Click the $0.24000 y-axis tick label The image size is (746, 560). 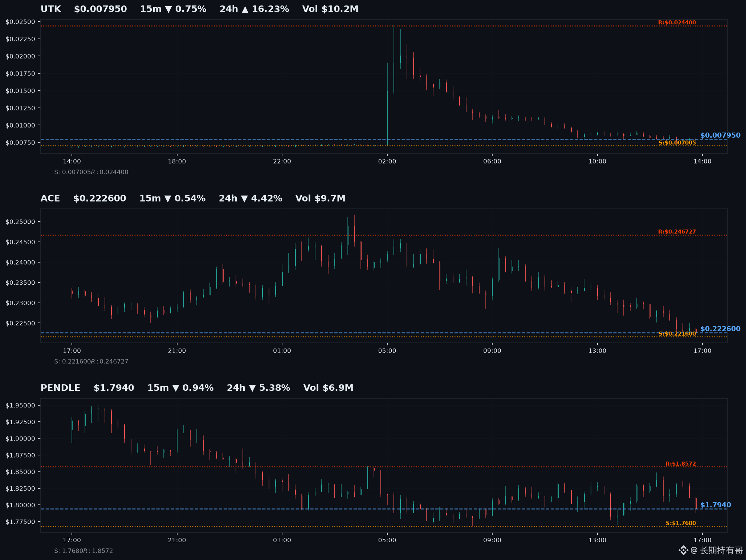point(20,263)
